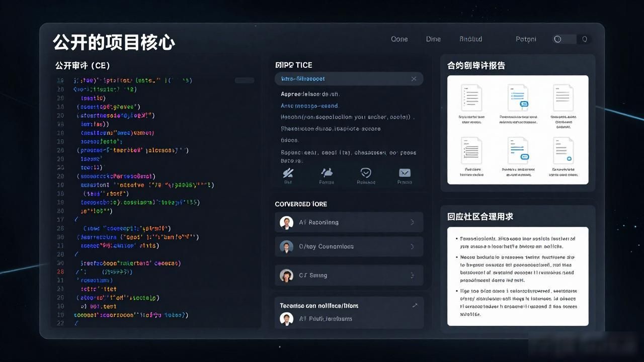The height and width of the screenshot is (362, 644).
Task: Open top-row document with blue tag
Action: pos(518,98)
